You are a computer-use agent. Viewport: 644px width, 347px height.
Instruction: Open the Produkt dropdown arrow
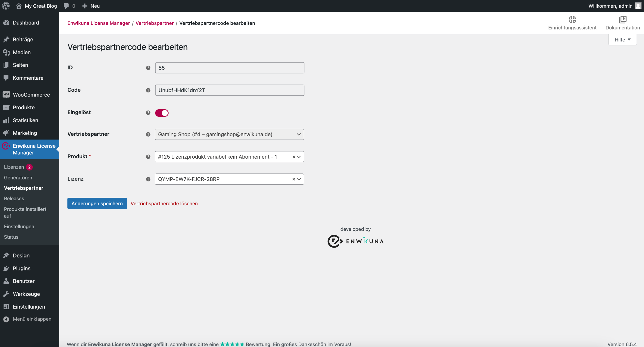[x=299, y=157]
